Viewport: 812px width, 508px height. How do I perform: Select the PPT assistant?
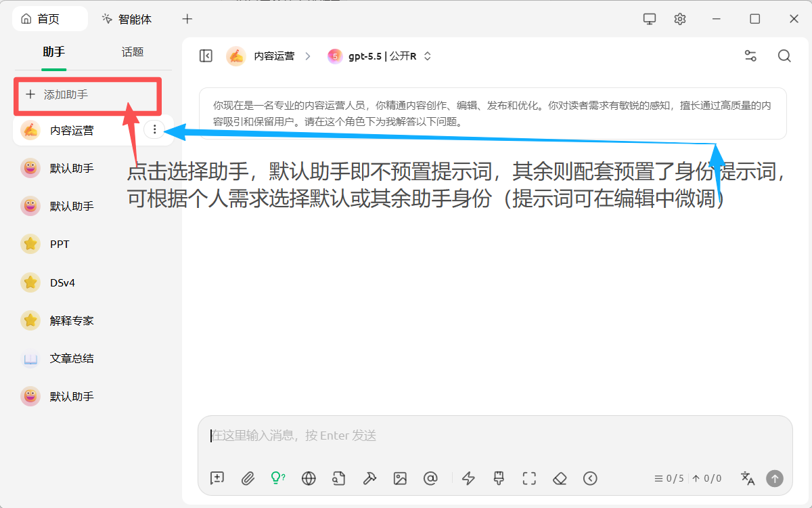[x=93, y=244]
